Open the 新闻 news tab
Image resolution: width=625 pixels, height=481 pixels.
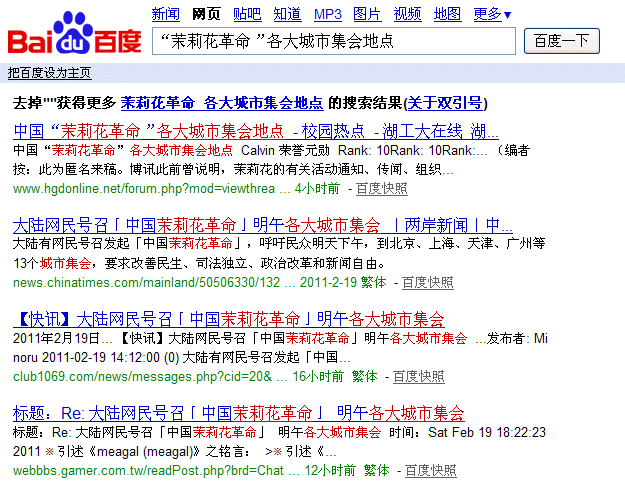165,14
